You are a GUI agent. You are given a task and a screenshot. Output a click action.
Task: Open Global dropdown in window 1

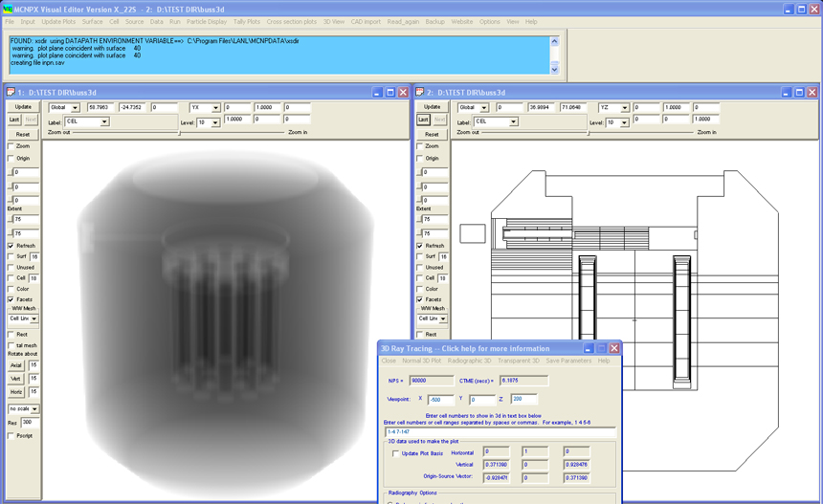tap(75, 107)
